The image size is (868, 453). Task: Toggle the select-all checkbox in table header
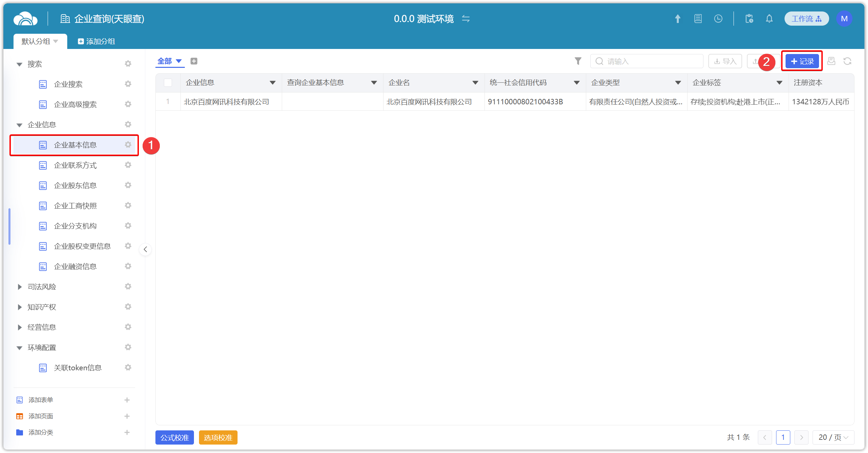click(168, 83)
